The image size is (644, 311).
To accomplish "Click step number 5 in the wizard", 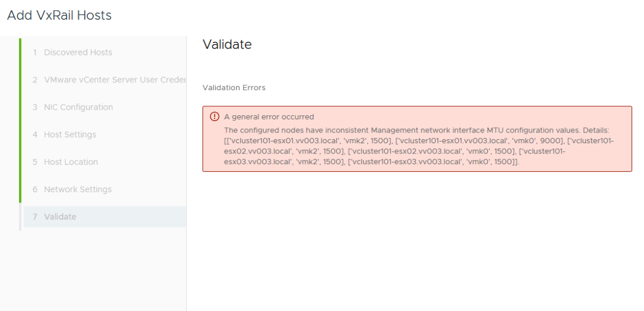I will [35, 162].
